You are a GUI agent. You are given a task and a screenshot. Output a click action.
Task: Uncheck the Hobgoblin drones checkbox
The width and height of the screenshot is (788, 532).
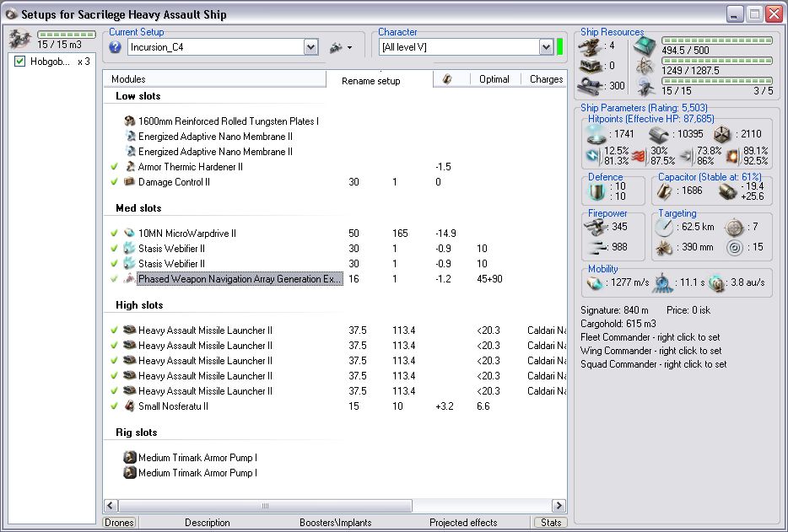pyautogui.click(x=20, y=62)
